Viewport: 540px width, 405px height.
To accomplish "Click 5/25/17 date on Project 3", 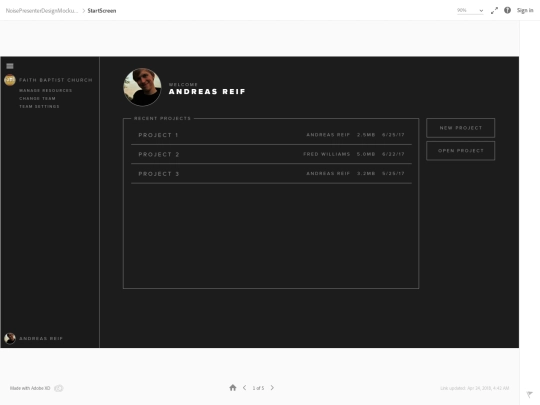I will point(393,174).
